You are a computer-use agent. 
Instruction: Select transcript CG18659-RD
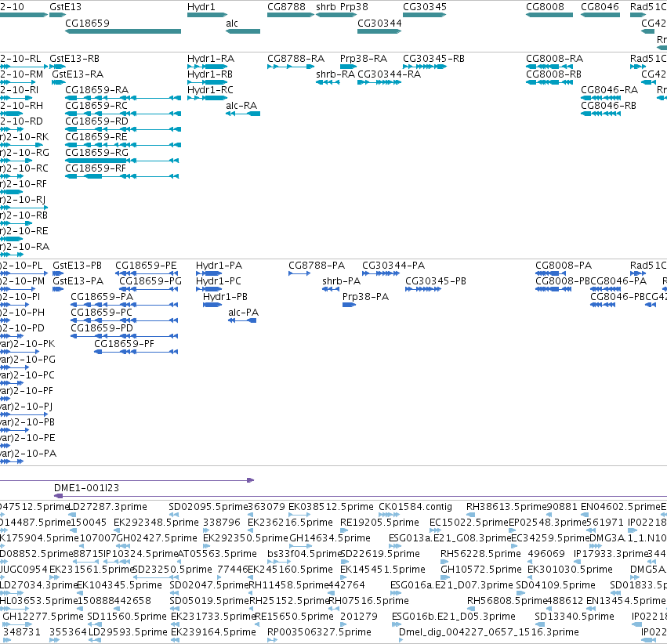(x=123, y=129)
